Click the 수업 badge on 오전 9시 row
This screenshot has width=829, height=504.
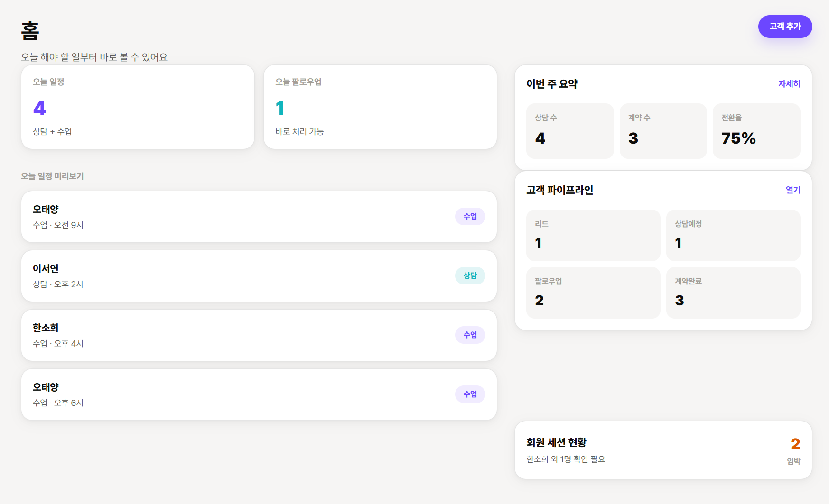pyautogui.click(x=470, y=216)
